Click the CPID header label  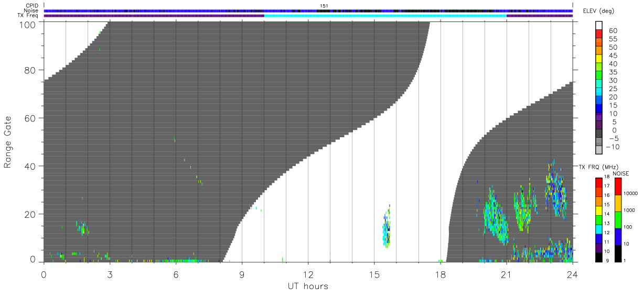point(32,5)
